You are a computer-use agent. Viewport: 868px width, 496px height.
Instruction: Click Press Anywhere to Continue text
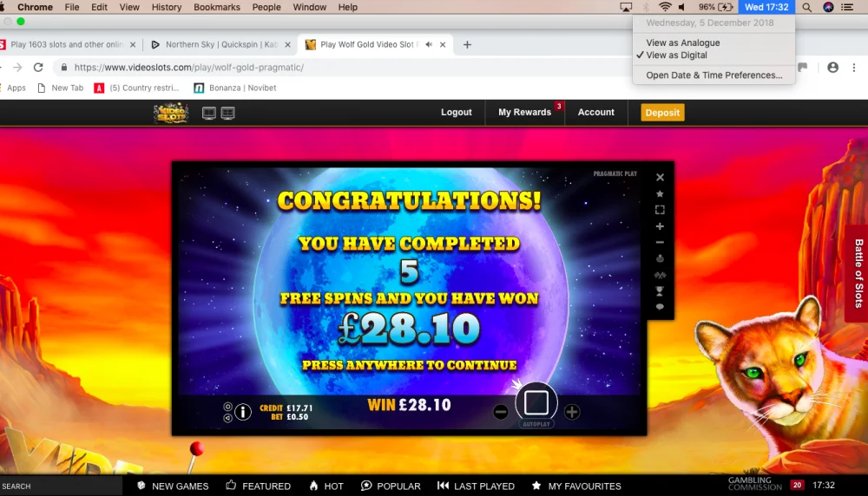[409, 365]
